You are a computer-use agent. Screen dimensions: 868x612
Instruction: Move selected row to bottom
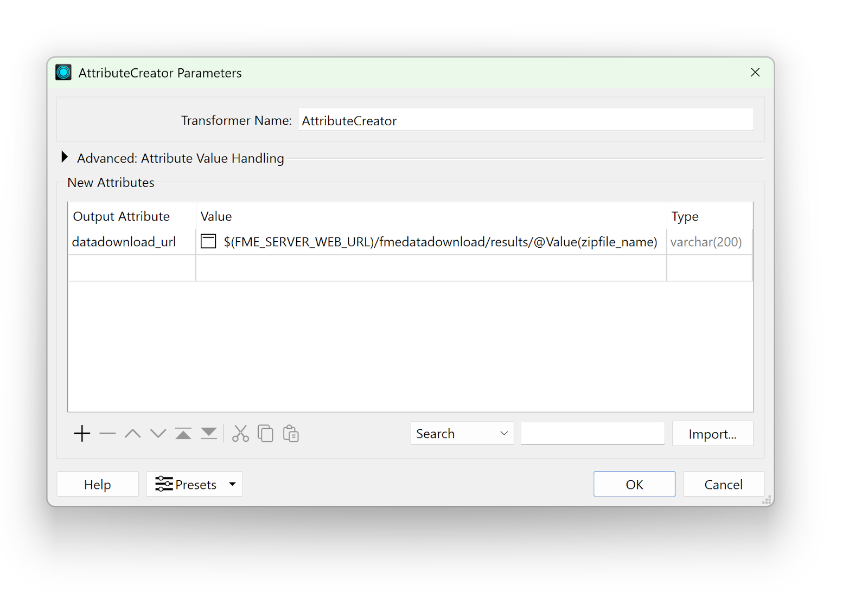[x=209, y=434]
